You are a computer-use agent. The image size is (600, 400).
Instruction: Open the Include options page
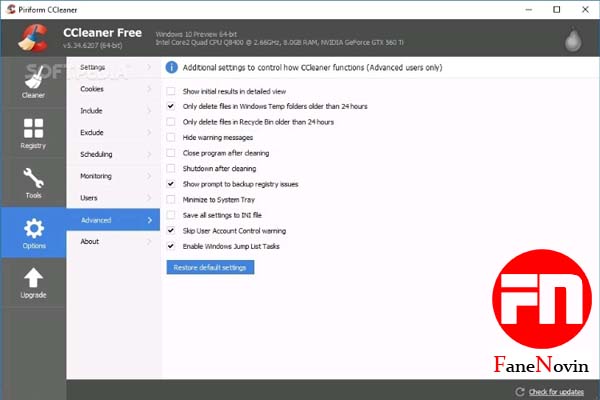click(113, 111)
